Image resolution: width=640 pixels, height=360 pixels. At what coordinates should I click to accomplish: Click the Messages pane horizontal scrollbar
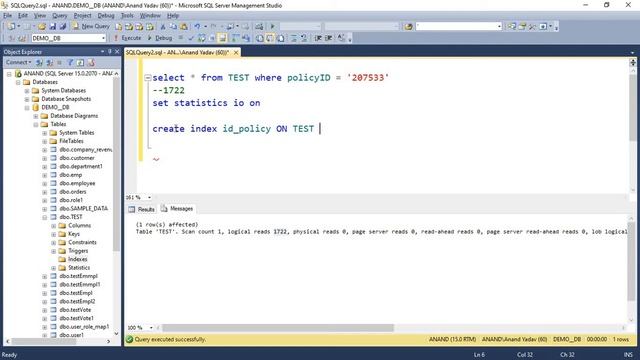278,328
